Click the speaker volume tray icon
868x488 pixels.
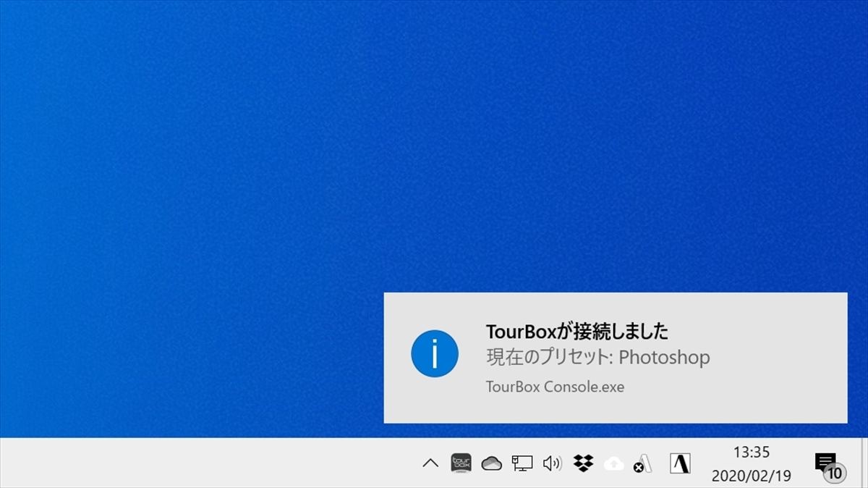click(x=553, y=463)
